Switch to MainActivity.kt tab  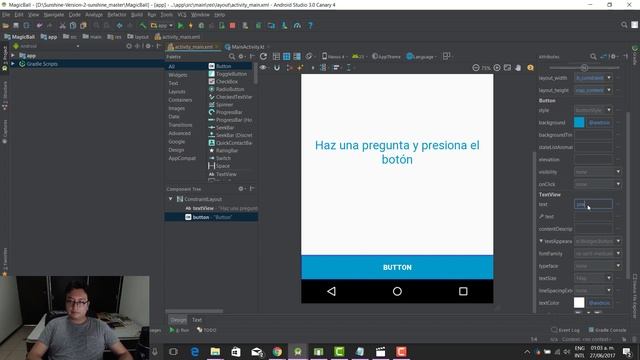point(247,47)
